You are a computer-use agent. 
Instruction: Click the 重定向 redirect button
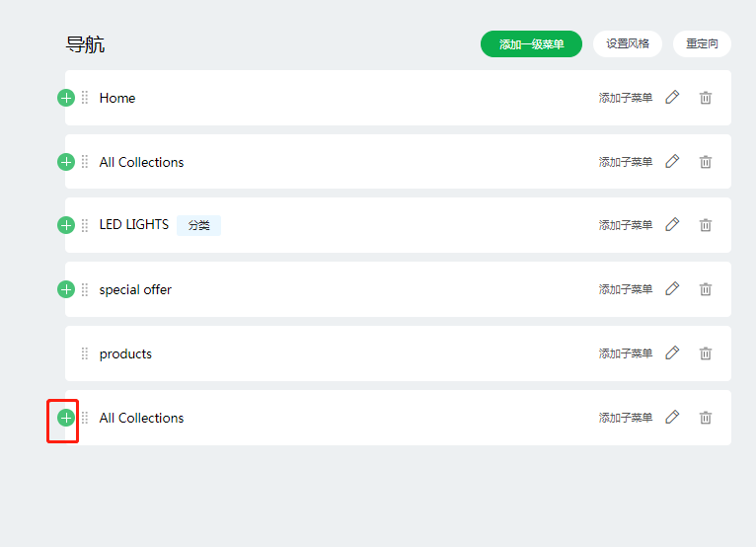pos(702,43)
